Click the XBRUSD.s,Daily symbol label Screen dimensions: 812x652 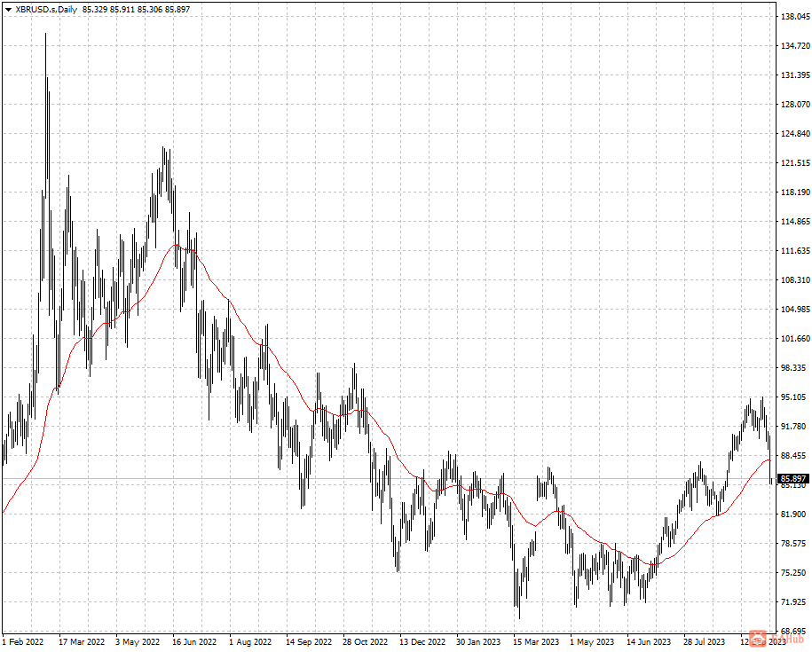[x=46, y=9]
